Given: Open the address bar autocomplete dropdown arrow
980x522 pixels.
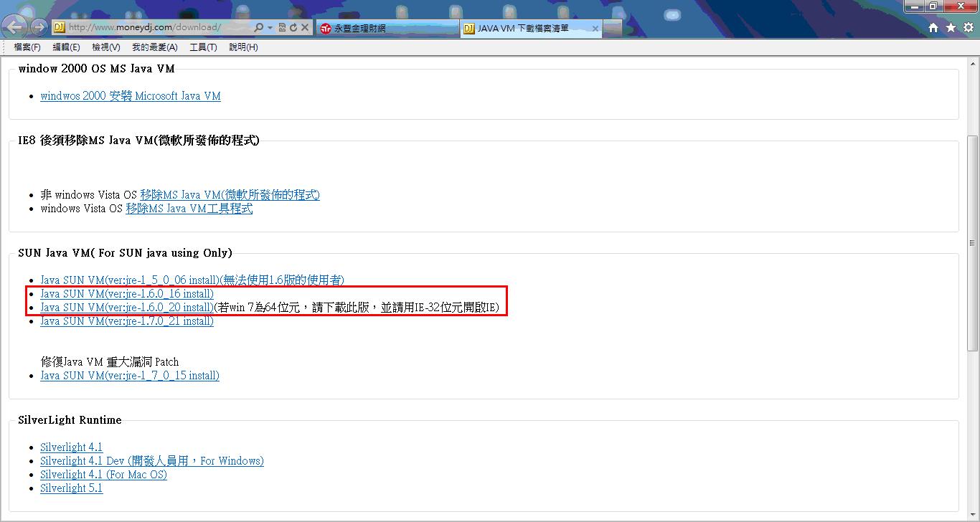Looking at the screenshot, I should tap(270, 28).
